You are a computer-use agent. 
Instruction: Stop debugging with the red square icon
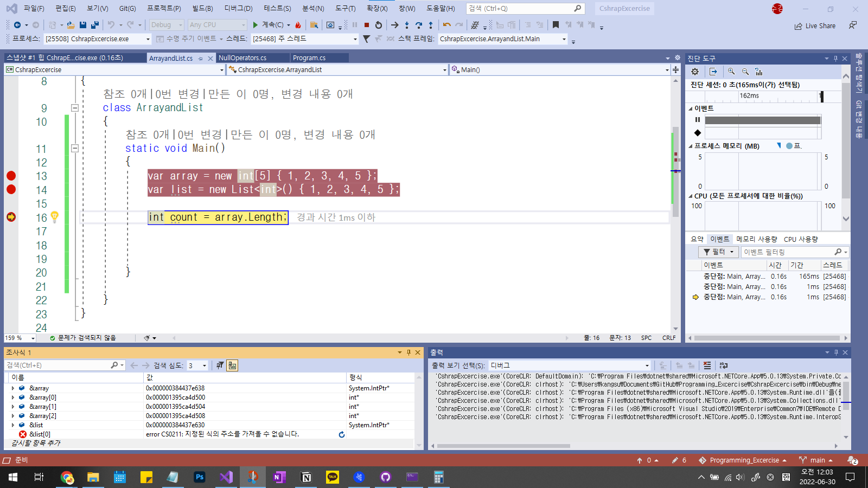[x=367, y=25]
